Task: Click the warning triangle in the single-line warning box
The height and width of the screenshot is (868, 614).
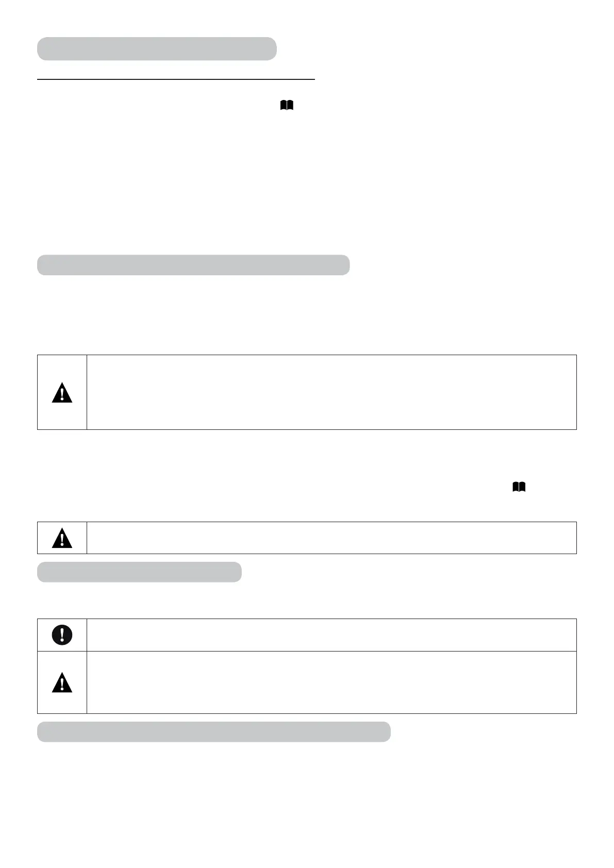Action: click(62, 538)
